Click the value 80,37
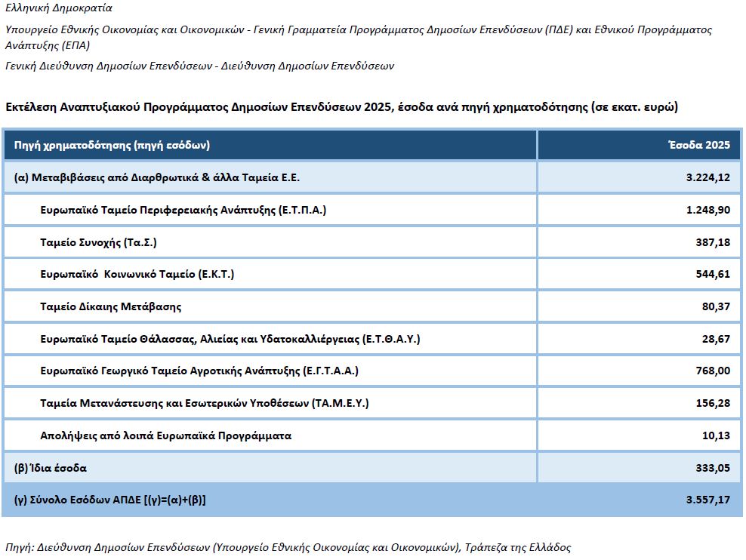Viewport: 746px width, 560px height. tap(716, 306)
